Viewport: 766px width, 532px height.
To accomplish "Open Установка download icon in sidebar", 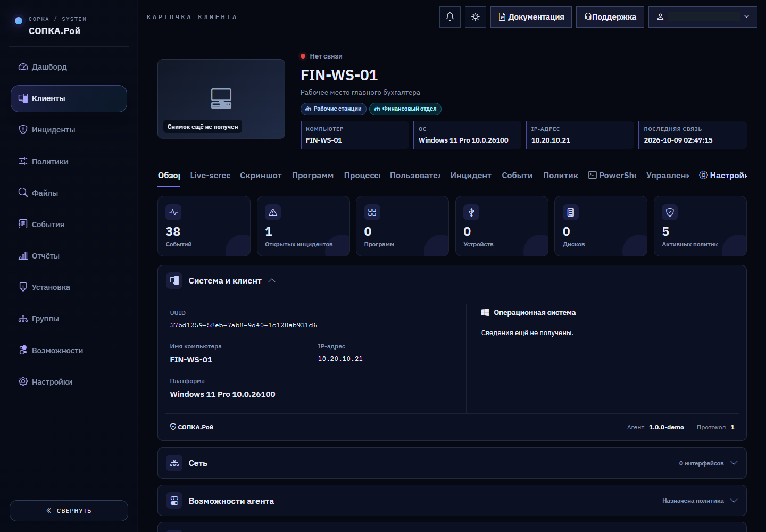I will pos(23,287).
